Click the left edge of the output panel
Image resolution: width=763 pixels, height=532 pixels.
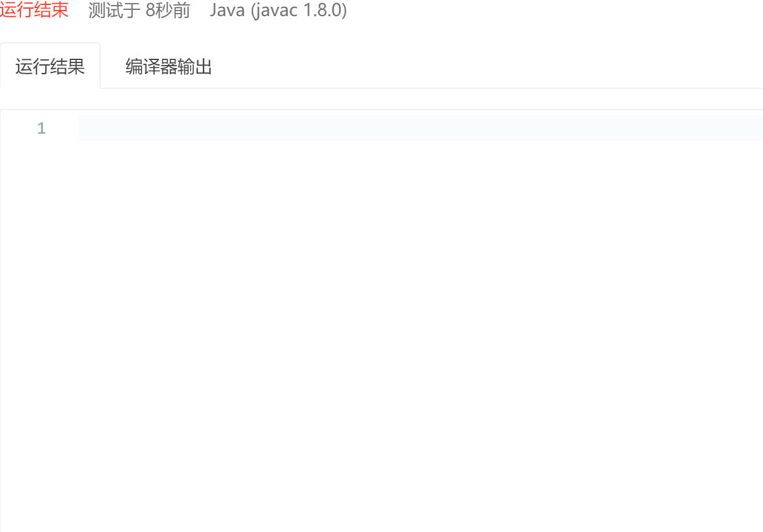click(x=1, y=320)
